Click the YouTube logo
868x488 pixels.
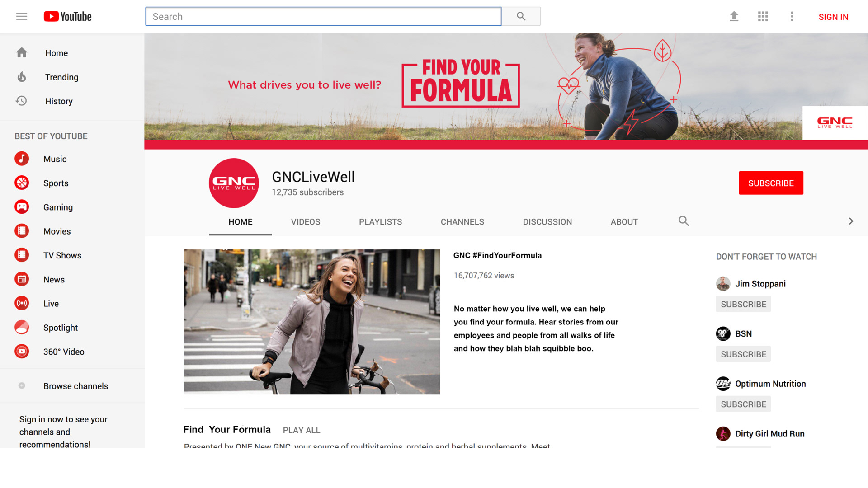tap(68, 17)
